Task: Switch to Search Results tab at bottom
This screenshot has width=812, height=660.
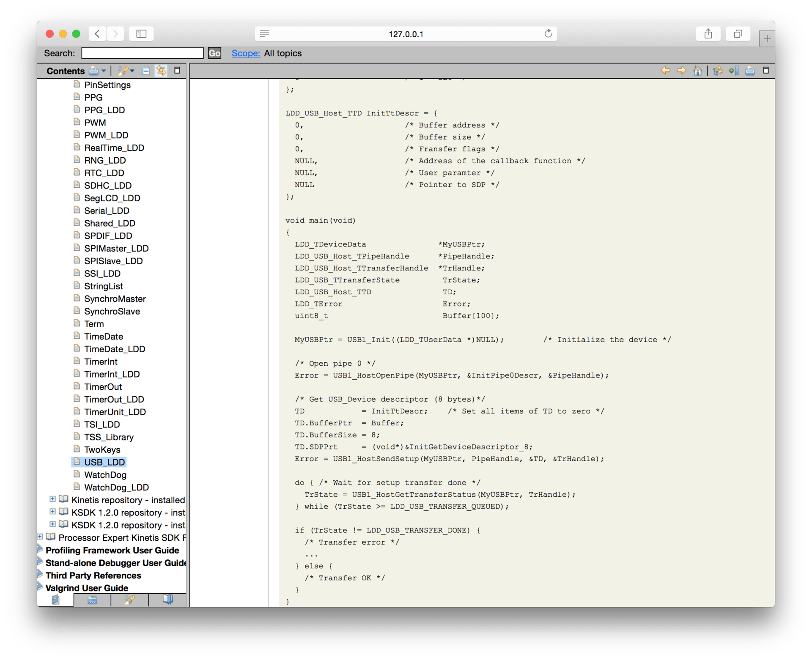Action: (x=129, y=600)
